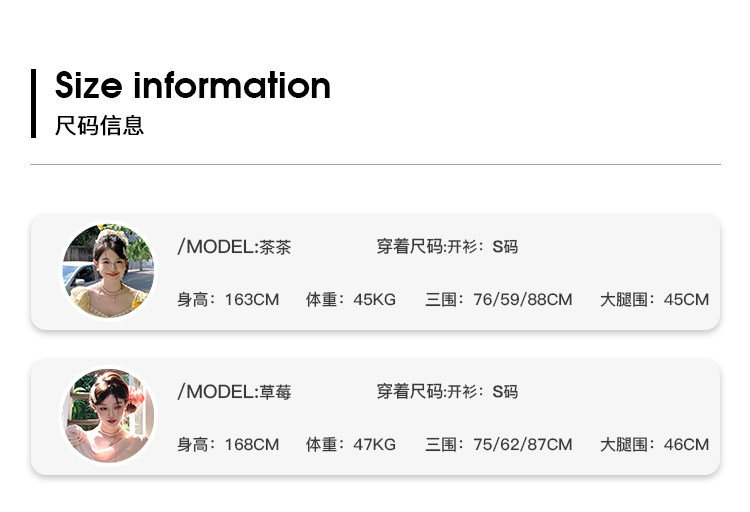
Task: Select the 体重: 45KG weight text
Action: [x=351, y=300]
